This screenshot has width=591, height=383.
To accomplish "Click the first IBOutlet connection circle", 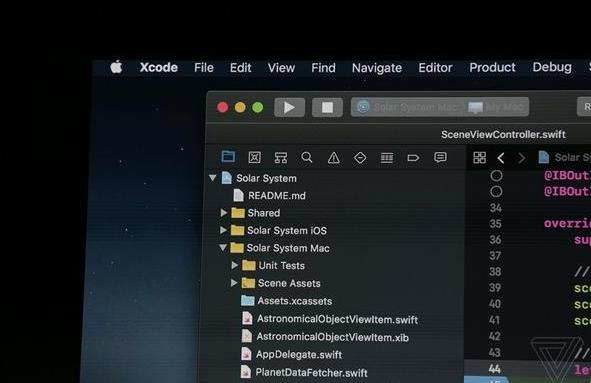I will point(496,176).
